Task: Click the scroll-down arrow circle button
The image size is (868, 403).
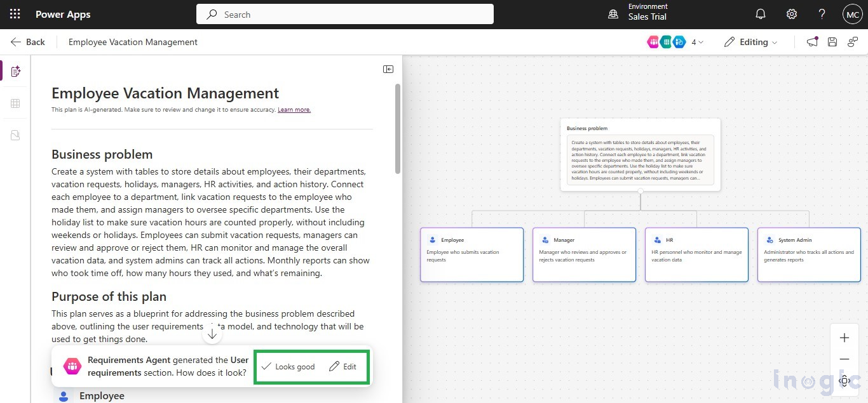Action: [x=213, y=334]
